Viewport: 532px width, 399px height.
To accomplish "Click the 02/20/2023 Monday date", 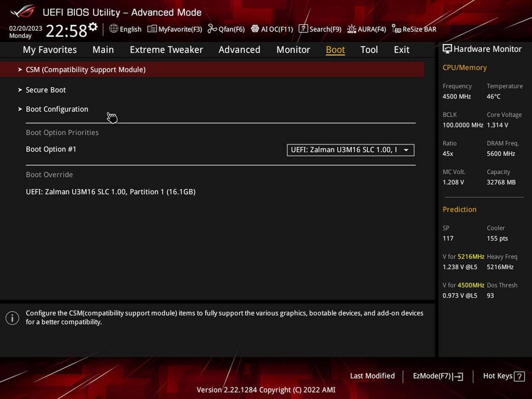I will click(26, 32).
